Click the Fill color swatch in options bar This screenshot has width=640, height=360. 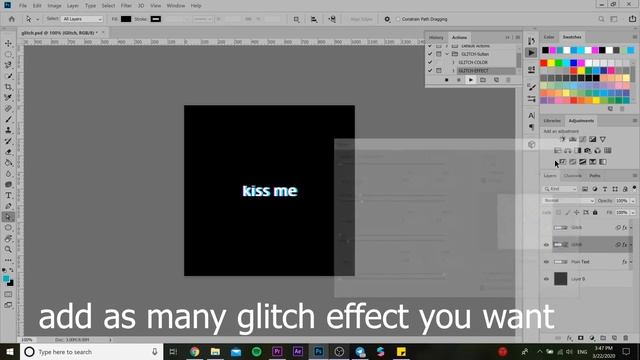[x=126, y=19]
